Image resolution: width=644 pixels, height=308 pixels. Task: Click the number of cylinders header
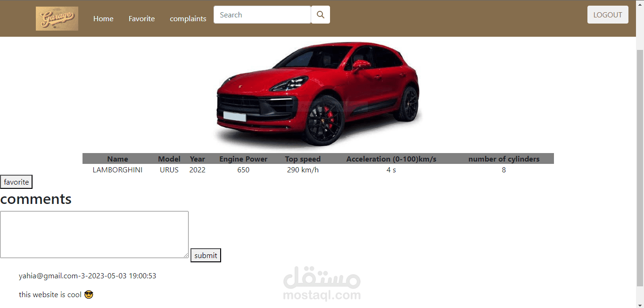[504, 159]
